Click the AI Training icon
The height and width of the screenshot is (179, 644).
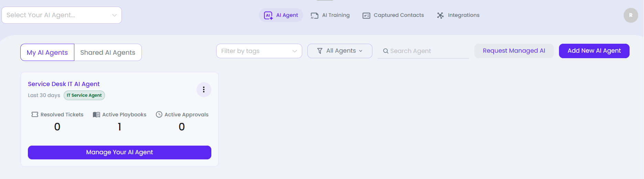[x=314, y=15]
